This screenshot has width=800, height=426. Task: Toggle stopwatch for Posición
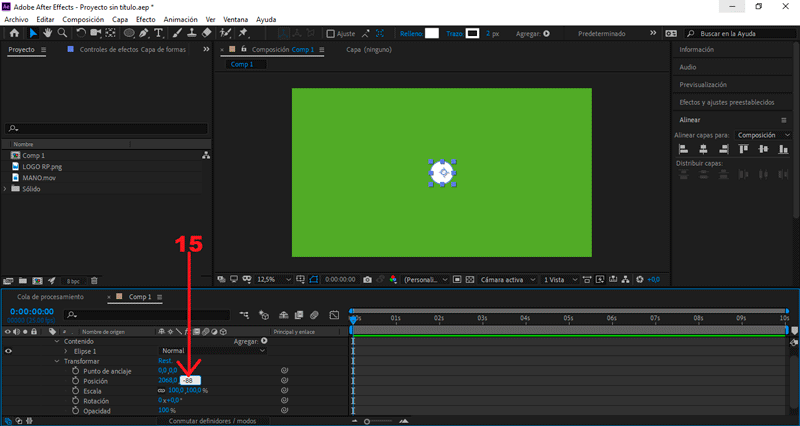[x=76, y=381]
